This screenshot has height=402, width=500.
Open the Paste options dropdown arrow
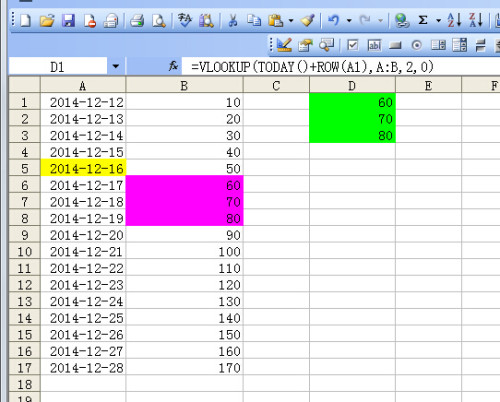tap(291, 21)
